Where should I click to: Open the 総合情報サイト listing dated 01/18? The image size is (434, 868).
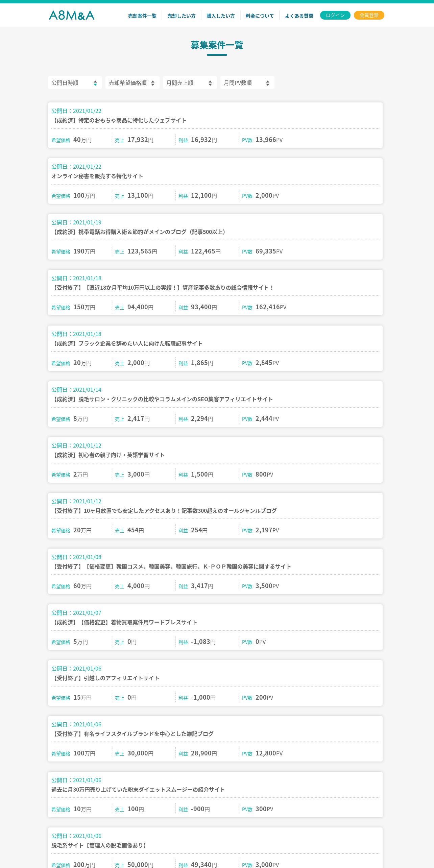pyautogui.click(x=215, y=293)
